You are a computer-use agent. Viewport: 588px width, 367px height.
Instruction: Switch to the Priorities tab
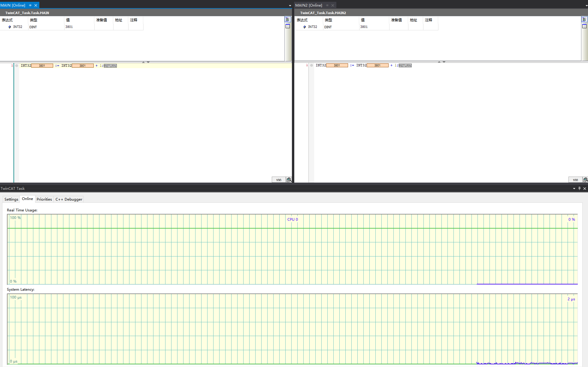pyautogui.click(x=44, y=199)
